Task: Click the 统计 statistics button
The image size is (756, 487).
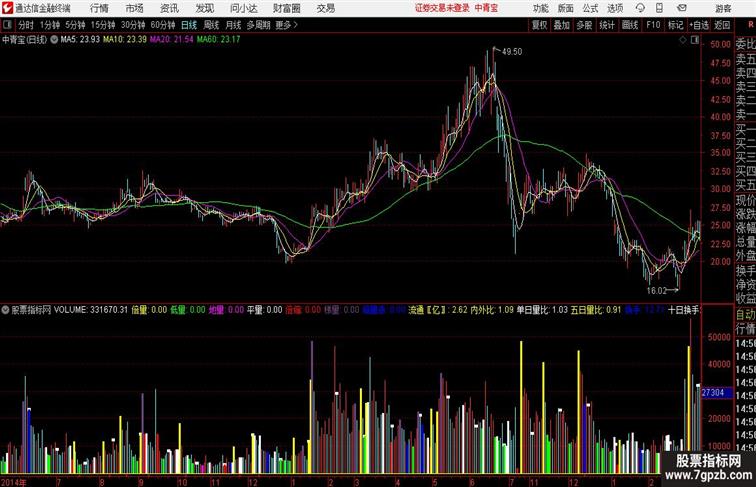Action: pos(607,25)
